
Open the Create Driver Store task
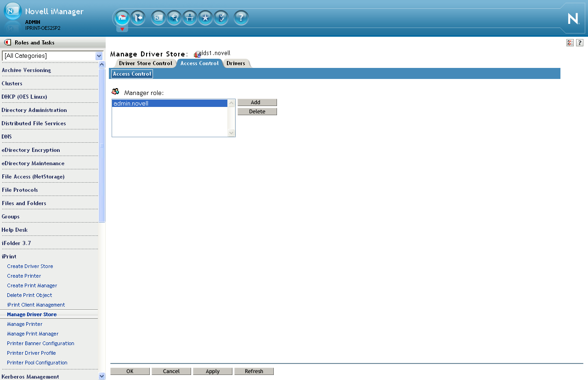coord(30,266)
